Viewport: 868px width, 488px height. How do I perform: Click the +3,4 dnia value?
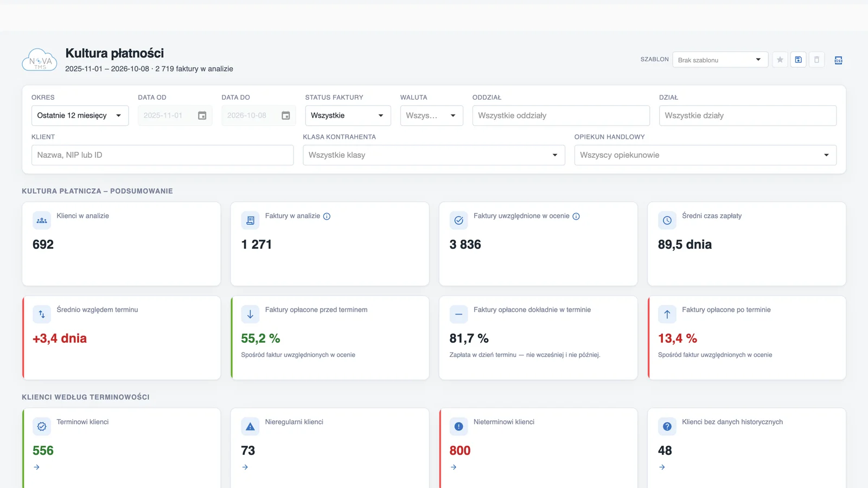coord(60,338)
